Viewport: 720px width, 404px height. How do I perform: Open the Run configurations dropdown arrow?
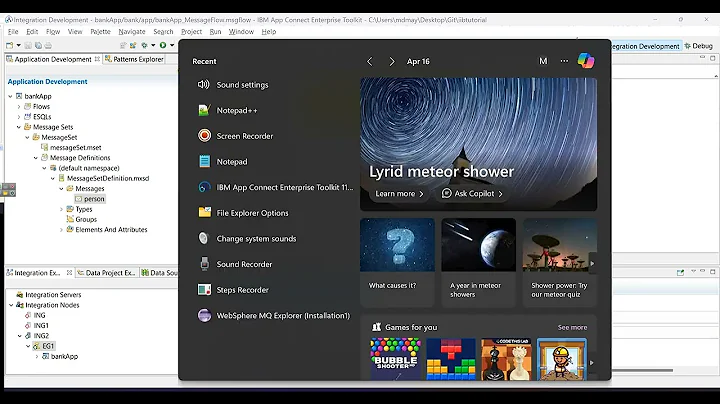(x=172, y=45)
